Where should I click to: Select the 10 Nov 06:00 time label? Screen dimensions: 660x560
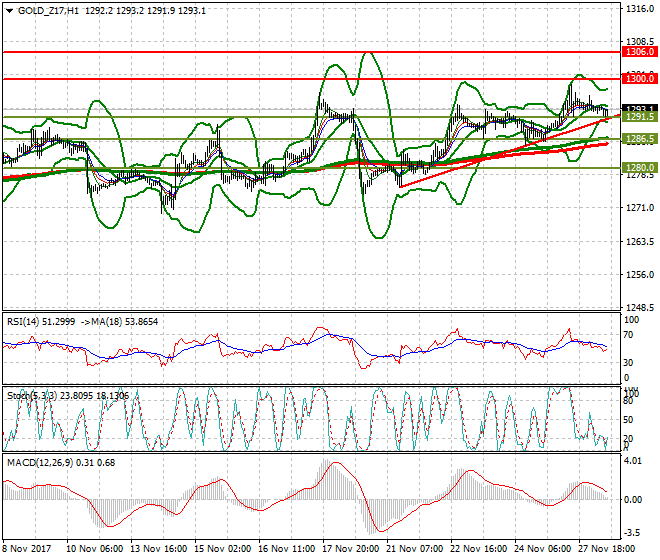pyautogui.click(x=95, y=549)
